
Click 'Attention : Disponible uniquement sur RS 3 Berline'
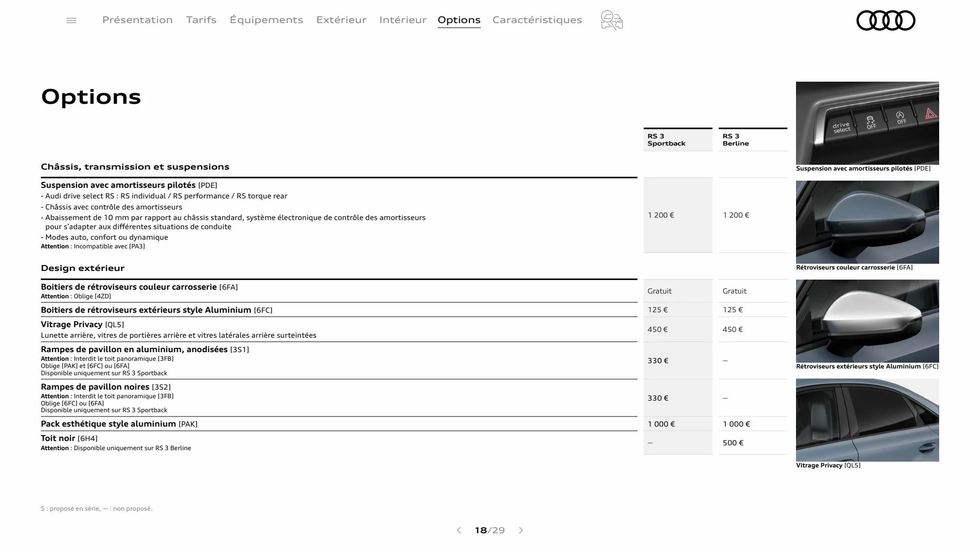coord(116,448)
